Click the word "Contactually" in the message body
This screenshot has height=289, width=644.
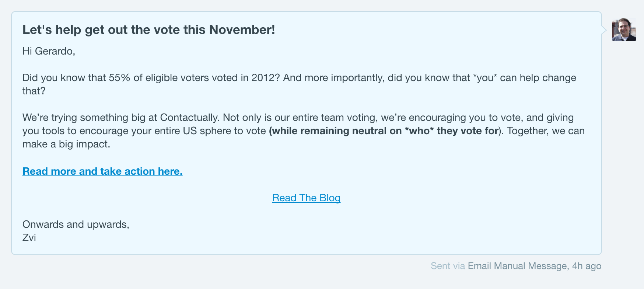click(x=188, y=117)
